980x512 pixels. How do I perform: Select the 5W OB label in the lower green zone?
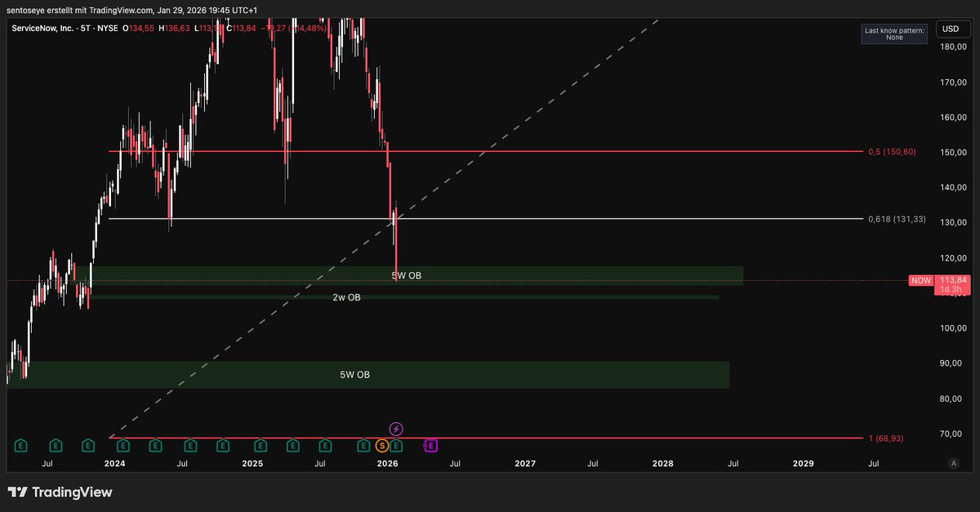[x=355, y=375]
